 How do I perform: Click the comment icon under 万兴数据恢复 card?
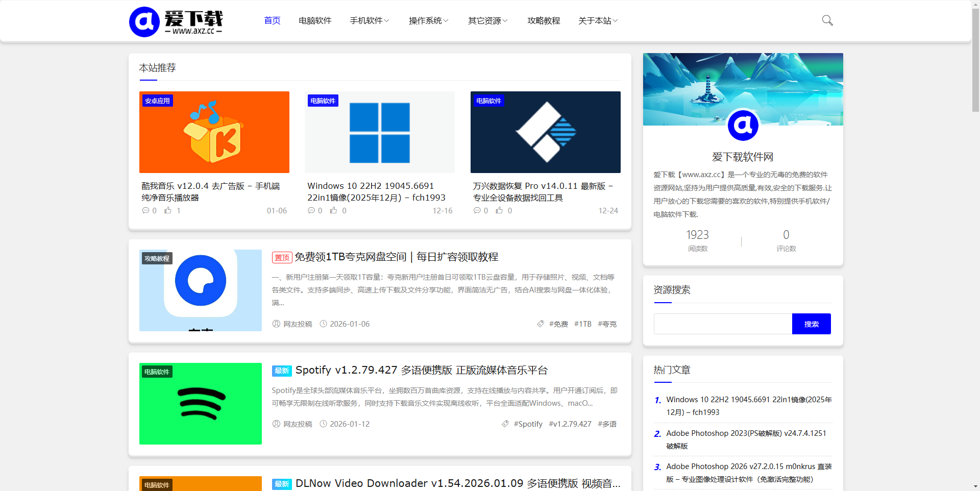(x=477, y=210)
